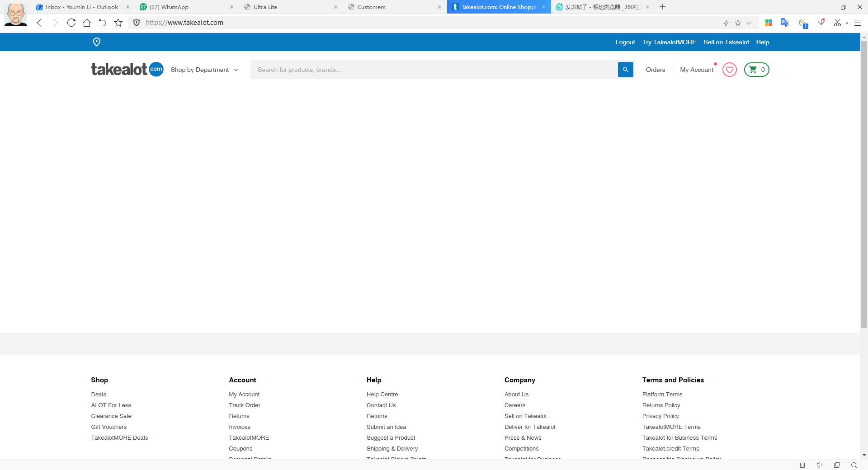Image resolution: width=868 pixels, height=470 pixels.
Task: Switch to the Inbox - Youmin Li - Outlook tab
Action: click(82, 7)
